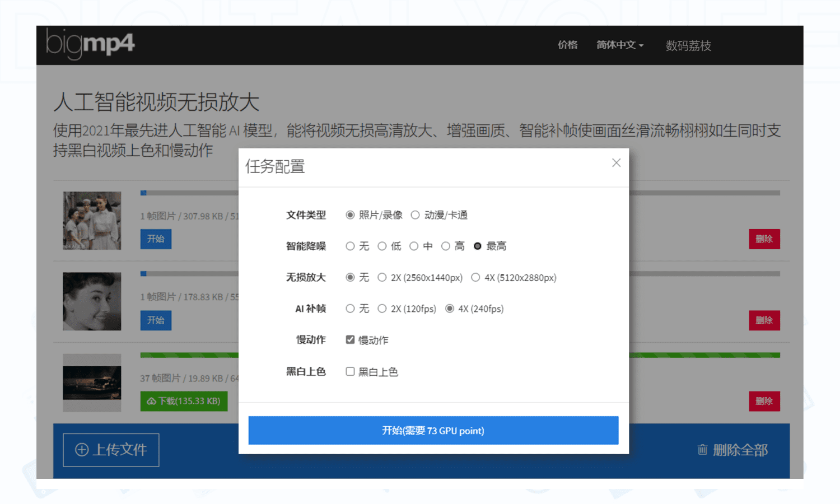This screenshot has width=840, height=504.
Task: Click the Audrey Hepburn portrait thumbnail
Action: 92,301
